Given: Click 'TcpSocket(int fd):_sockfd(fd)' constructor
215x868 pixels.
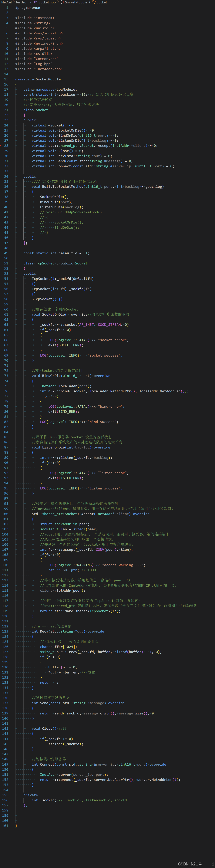Looking at the screenshot, I should point(62,289).
